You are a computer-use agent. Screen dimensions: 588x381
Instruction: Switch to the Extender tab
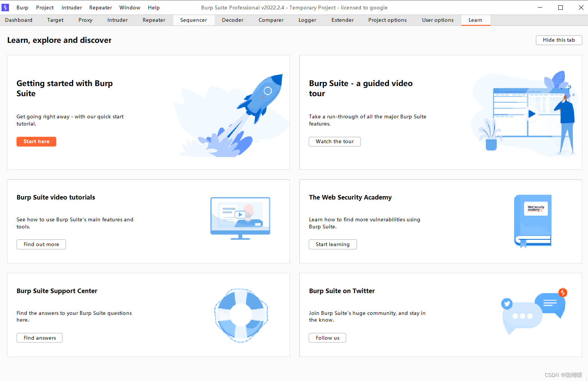click(343, 20)
